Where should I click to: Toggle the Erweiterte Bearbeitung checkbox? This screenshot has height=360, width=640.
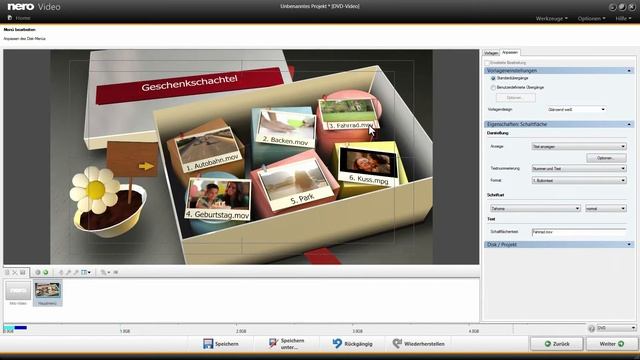[487, 63]
